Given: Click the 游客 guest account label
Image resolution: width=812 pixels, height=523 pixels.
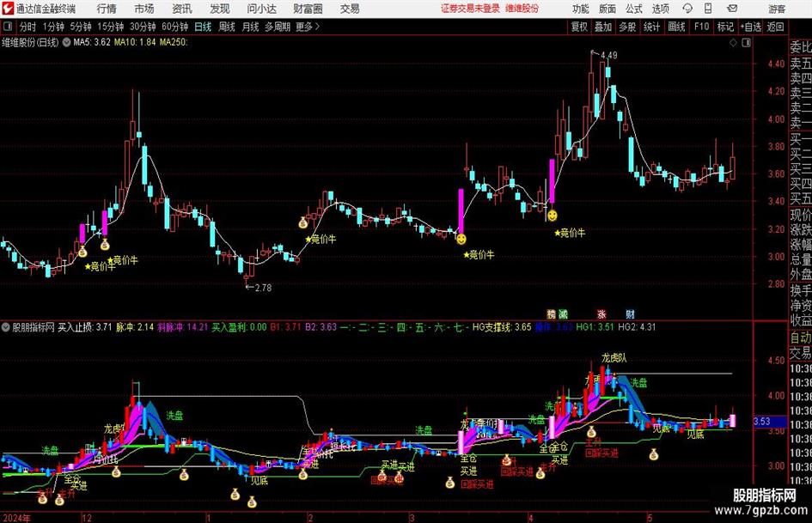Looking at the screenshot, I should (776, 9).
